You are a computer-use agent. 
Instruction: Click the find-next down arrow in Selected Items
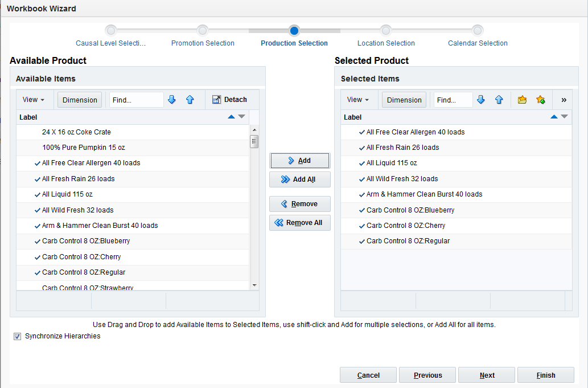[x=481, y=100]
